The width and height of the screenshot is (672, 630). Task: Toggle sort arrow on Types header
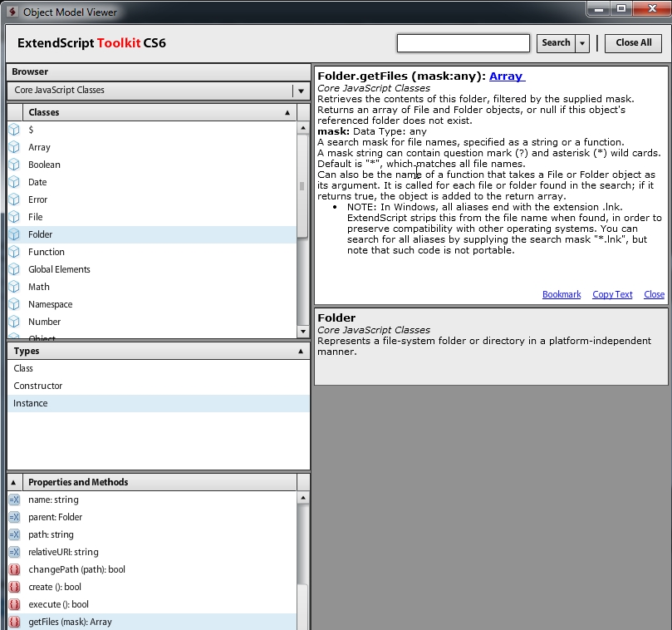tap(301, 352)
